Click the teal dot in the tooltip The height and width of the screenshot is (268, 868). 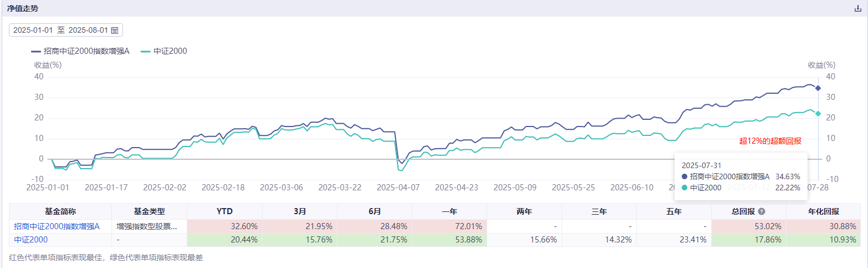click(685, 188)
